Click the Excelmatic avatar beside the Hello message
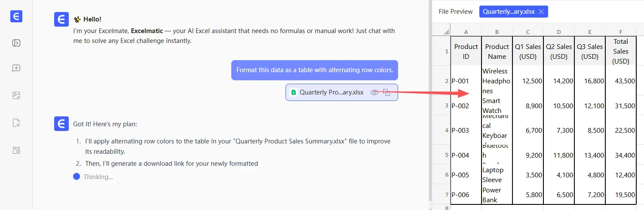The width and height of the screenshot is (644, 210). click(x=61, y=20)
